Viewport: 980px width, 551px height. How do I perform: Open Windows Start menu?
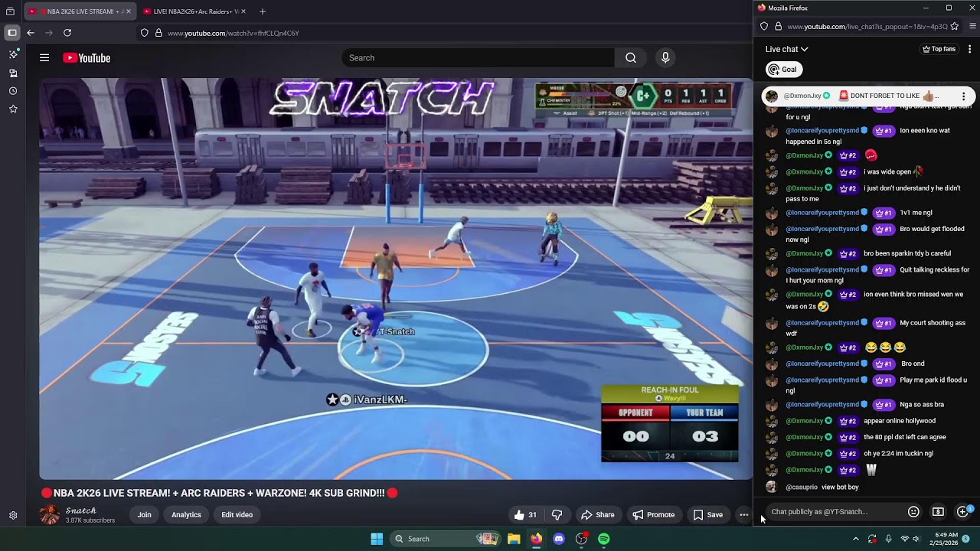click(377, 539)
